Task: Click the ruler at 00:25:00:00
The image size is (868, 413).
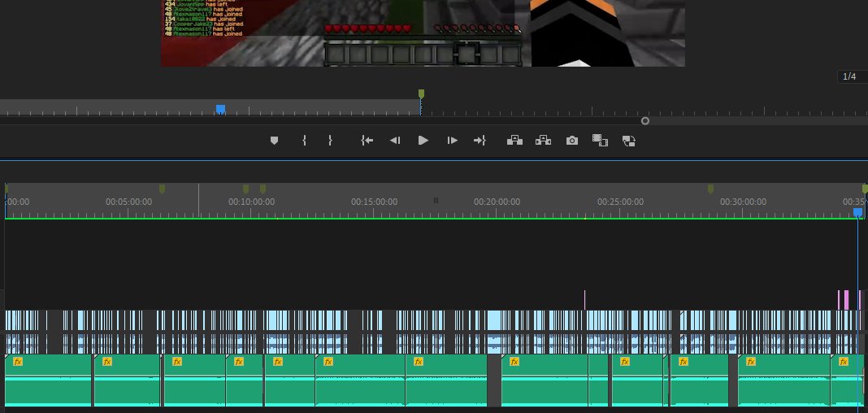Action: point(620,202)
